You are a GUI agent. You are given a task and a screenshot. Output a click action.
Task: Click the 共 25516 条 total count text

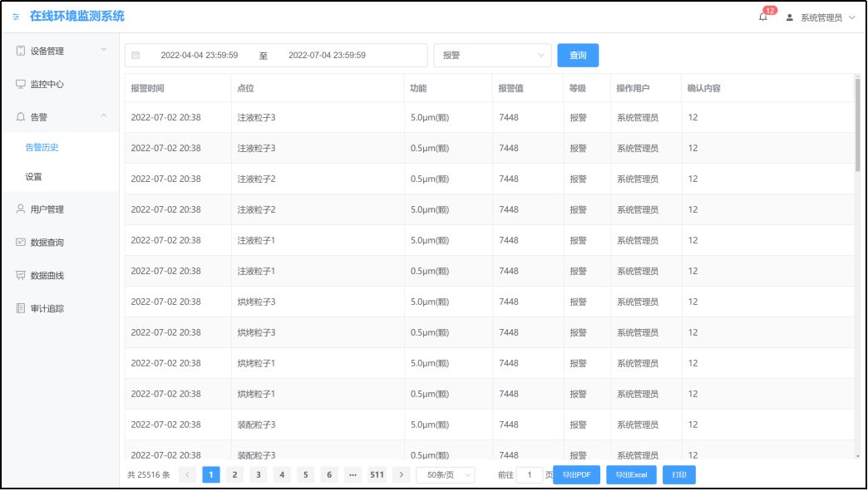[149, 475]
